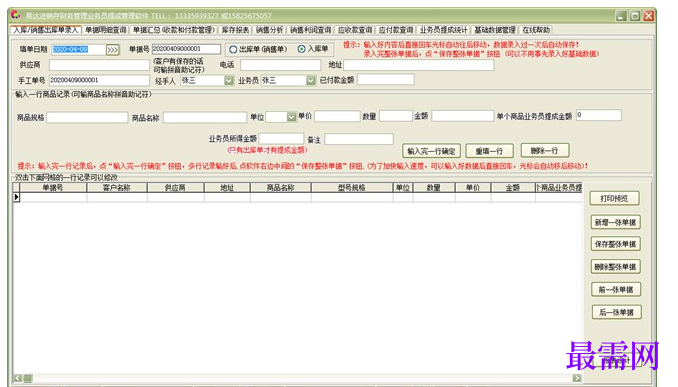Switch to the 库存报表 tab
678x387 pixels.
(235, 30)
